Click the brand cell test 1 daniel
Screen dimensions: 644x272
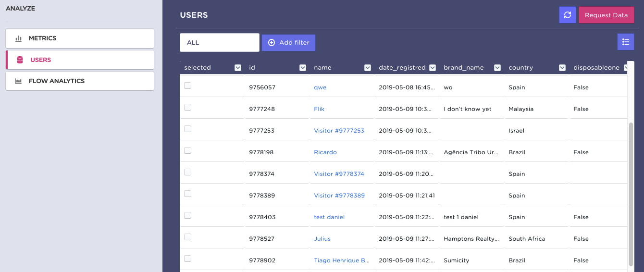tap(461, 217)
